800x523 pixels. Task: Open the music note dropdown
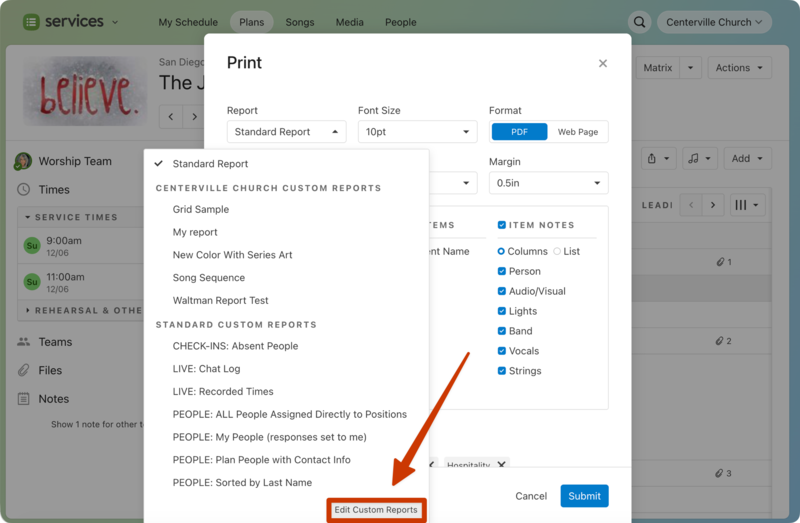point(699,159)
